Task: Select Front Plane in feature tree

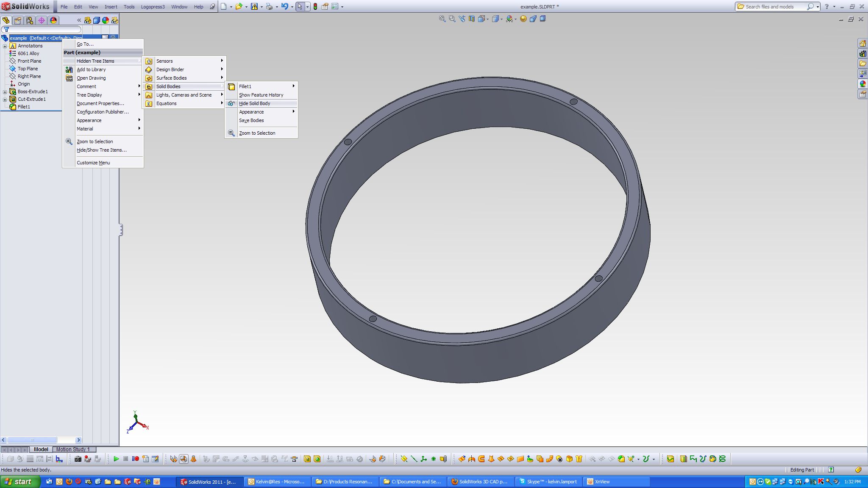Action: (29, 61)
